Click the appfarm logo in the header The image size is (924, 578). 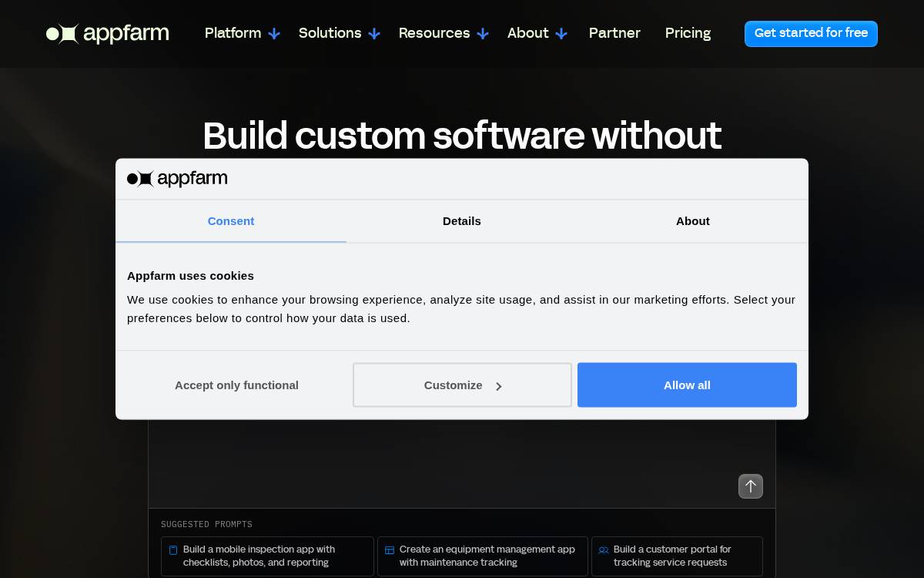[108, 33]
